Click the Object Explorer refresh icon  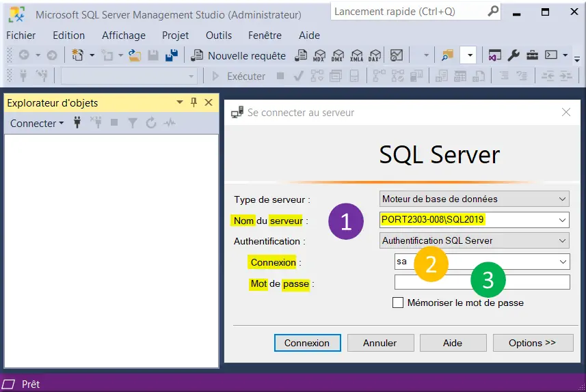coord(151,122)
